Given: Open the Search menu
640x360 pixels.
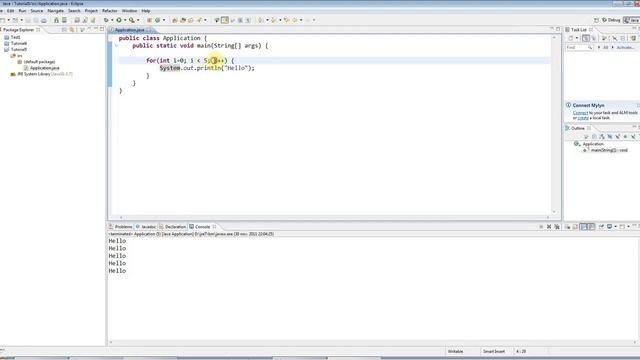Looking at the screenshot, I should (74, 11).
